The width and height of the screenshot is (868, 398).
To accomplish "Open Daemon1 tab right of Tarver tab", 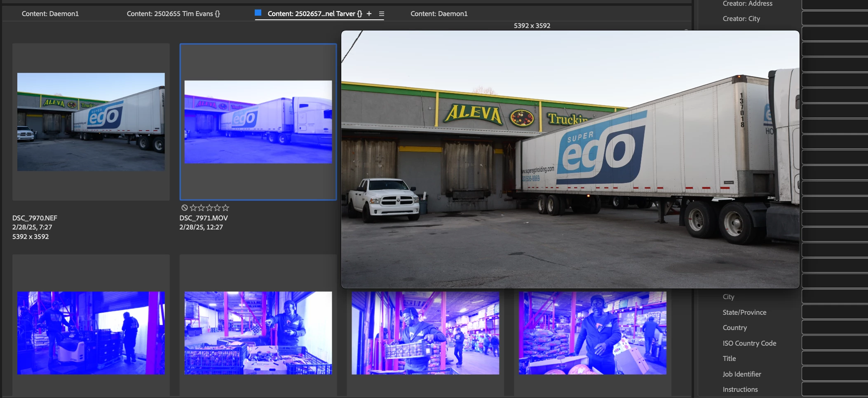I will tap(439, 14).
